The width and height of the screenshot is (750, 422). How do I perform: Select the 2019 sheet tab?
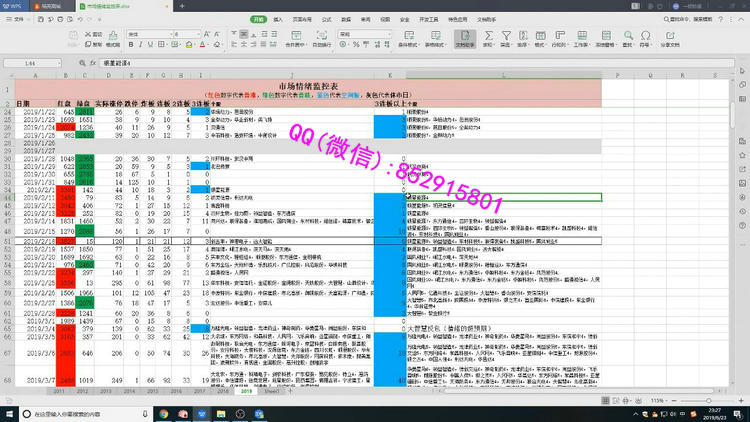(246, 394)
